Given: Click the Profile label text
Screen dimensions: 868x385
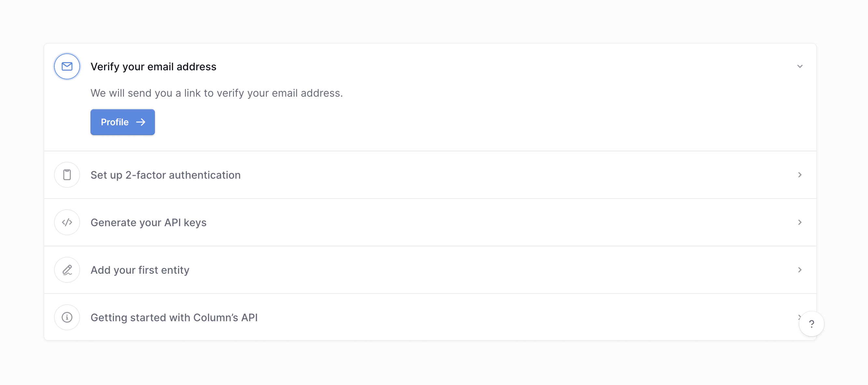Looking at the screenshot, I should coord(115,122).
